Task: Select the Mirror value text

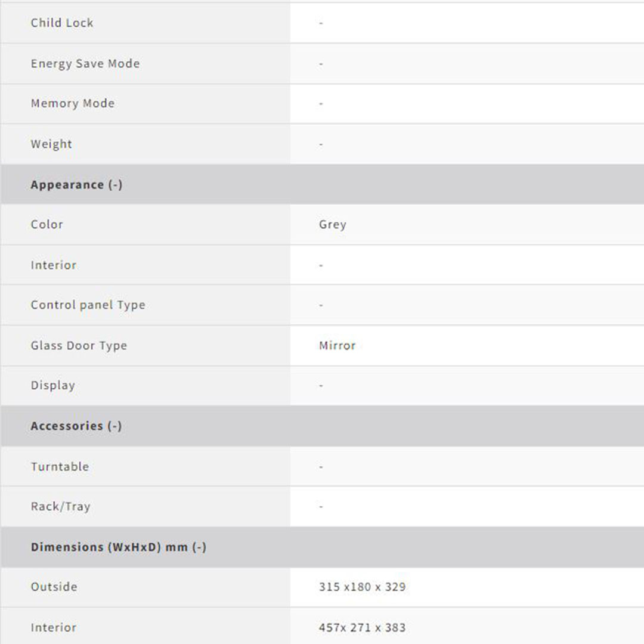Action: pyautogui.click(x=337, y=346)
